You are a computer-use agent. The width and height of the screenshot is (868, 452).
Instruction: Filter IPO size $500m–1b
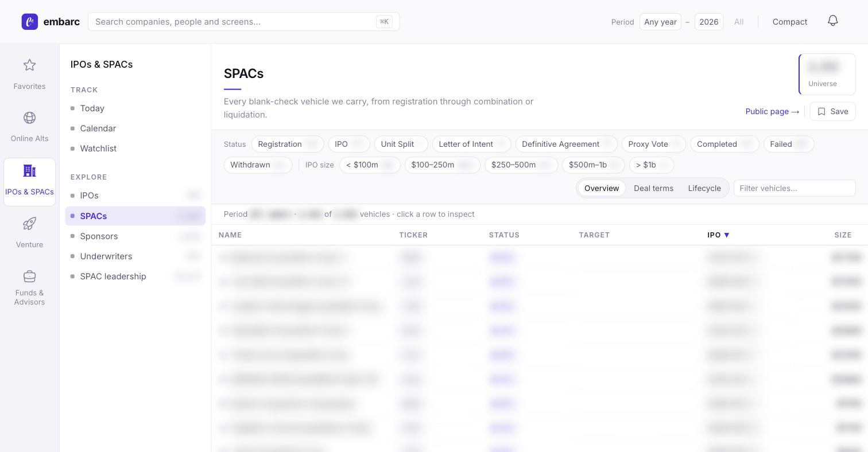594,165
